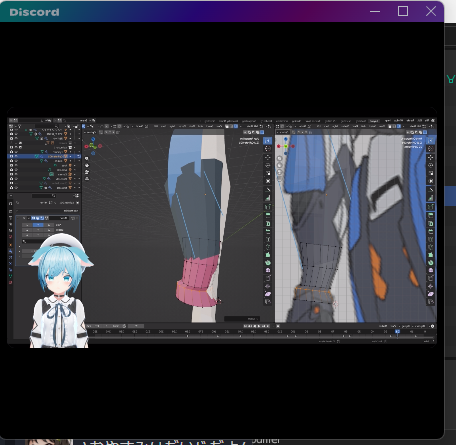
Task: Pick the Shrink/Fatten tool in right viewport
Action: click(x=431, y=287)
